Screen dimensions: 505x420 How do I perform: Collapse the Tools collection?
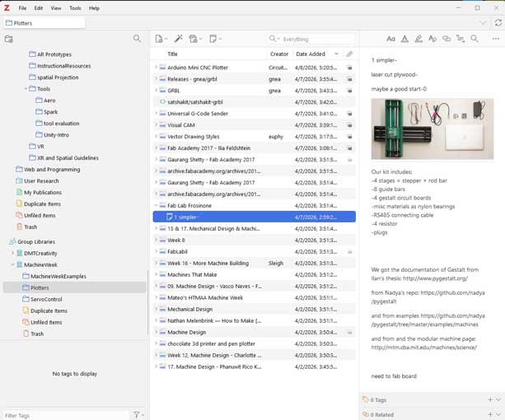coord(26,89)
